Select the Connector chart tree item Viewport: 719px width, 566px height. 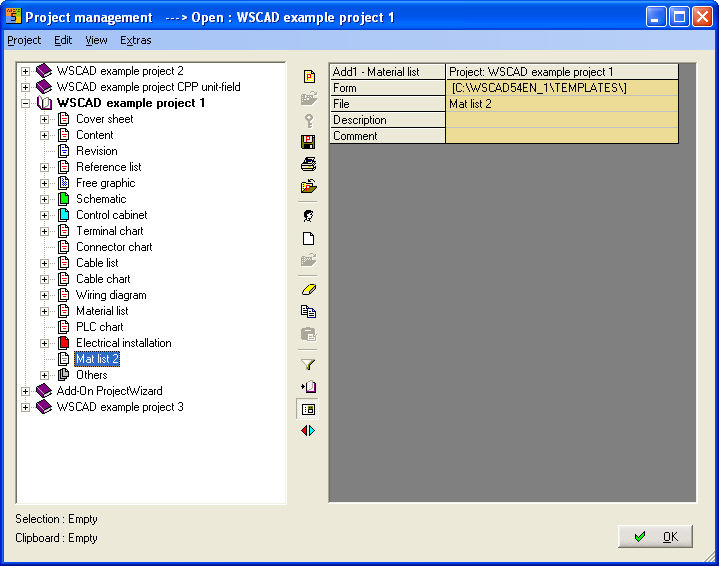pyautogui.click(x=114, y=247)
